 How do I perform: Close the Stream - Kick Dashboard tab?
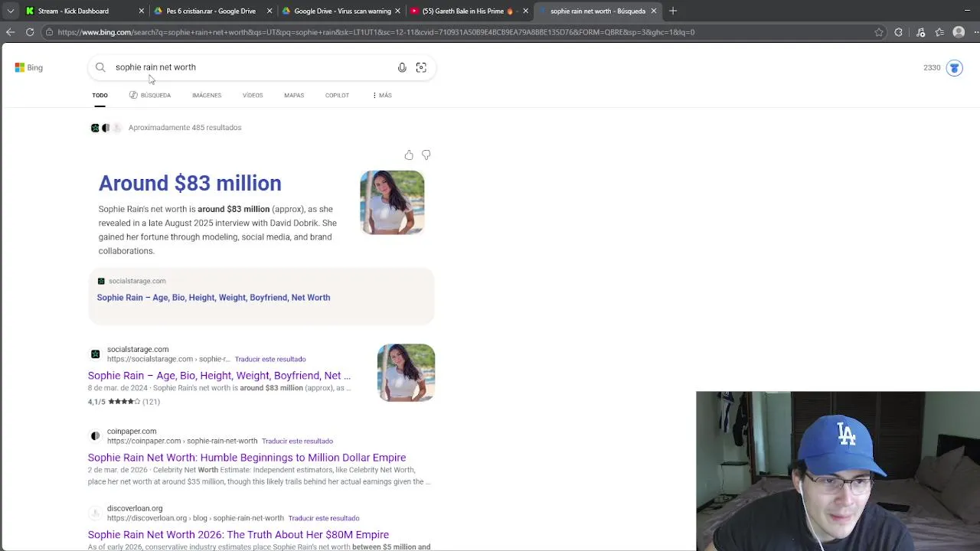tap(141, 11)
